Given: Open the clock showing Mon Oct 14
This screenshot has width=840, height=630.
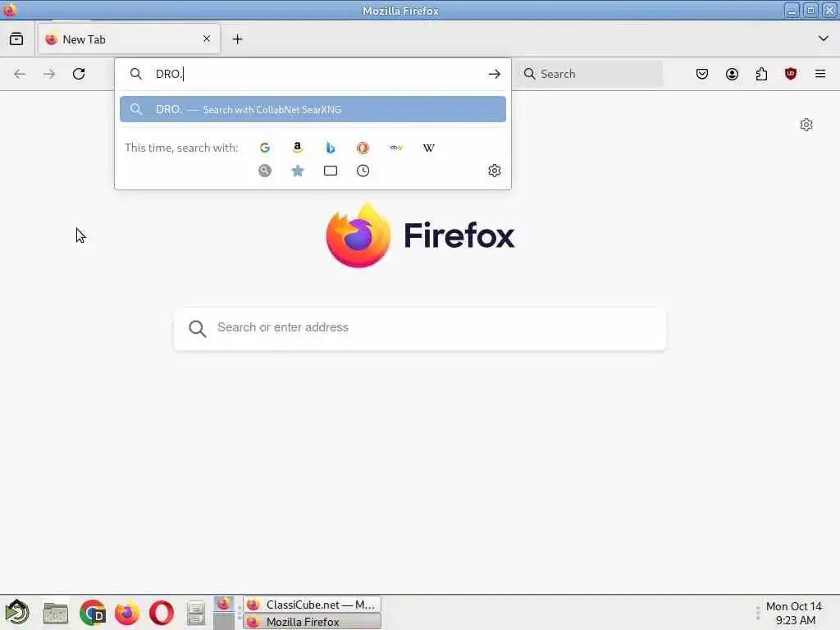Looking at the screenshot, I should click(794, 613).
